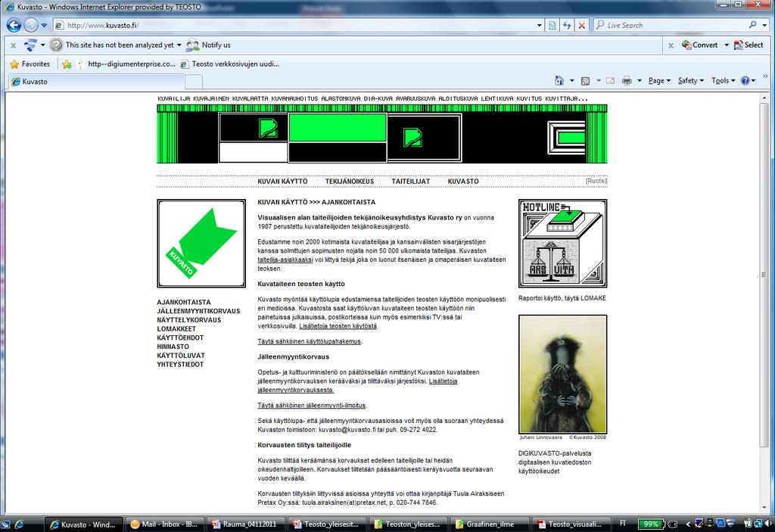
Task: Open LOMAKKEET in the left menu
Action: pyautogui.click(x=176, y=328)
